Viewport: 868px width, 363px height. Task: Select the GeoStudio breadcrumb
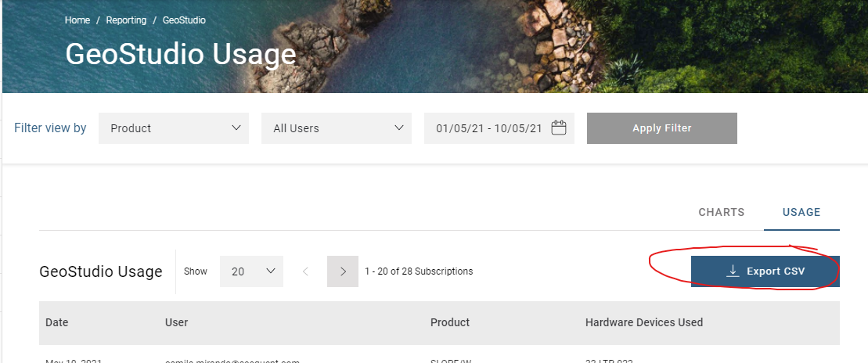(x=184, y=20)
